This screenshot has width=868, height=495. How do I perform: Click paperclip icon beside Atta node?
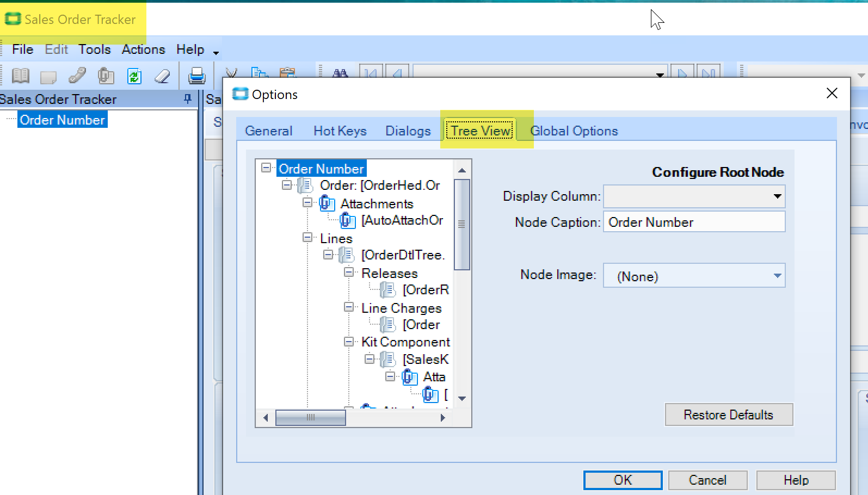point(409,377)
